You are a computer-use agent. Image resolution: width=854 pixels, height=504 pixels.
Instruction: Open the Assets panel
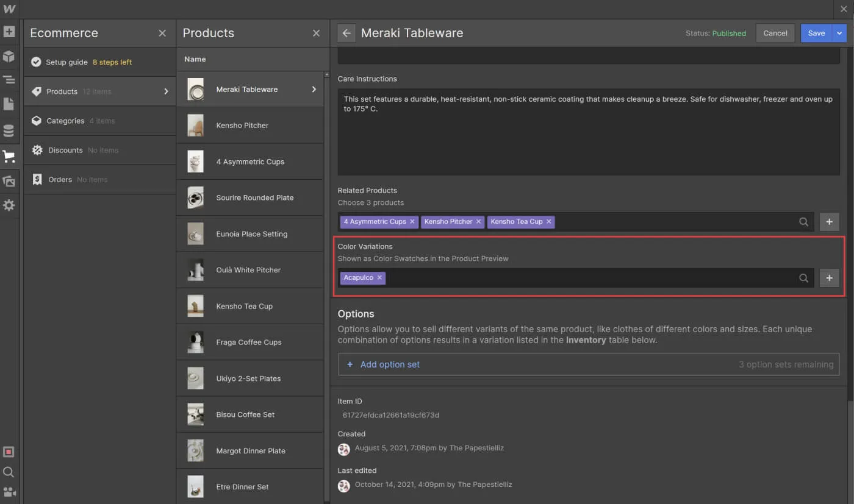tap(9, 181)
